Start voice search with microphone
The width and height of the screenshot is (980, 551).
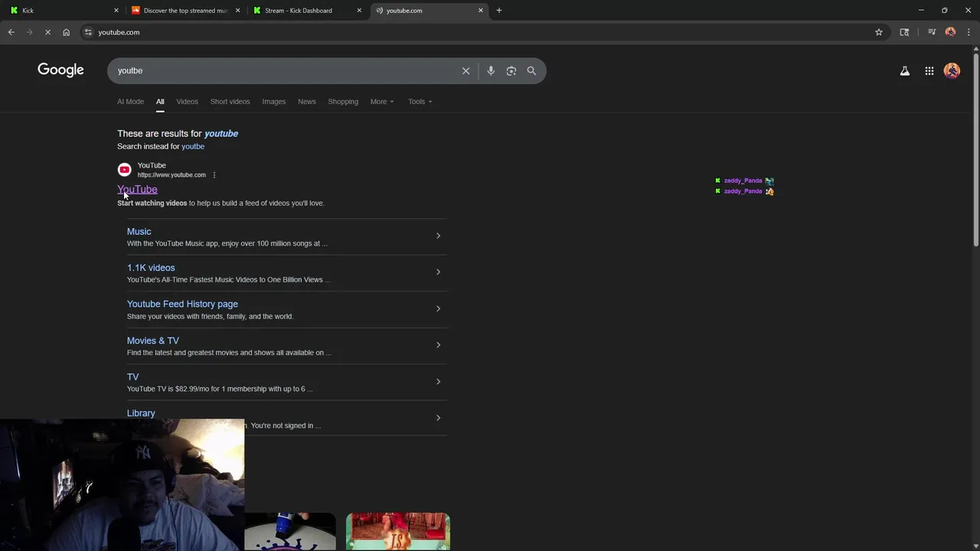[x=491, y=70]
